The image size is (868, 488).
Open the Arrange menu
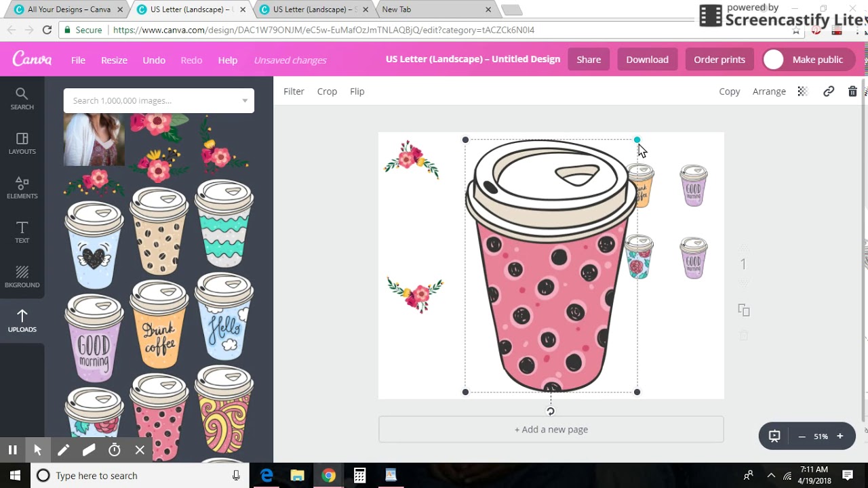coord(769,91)
